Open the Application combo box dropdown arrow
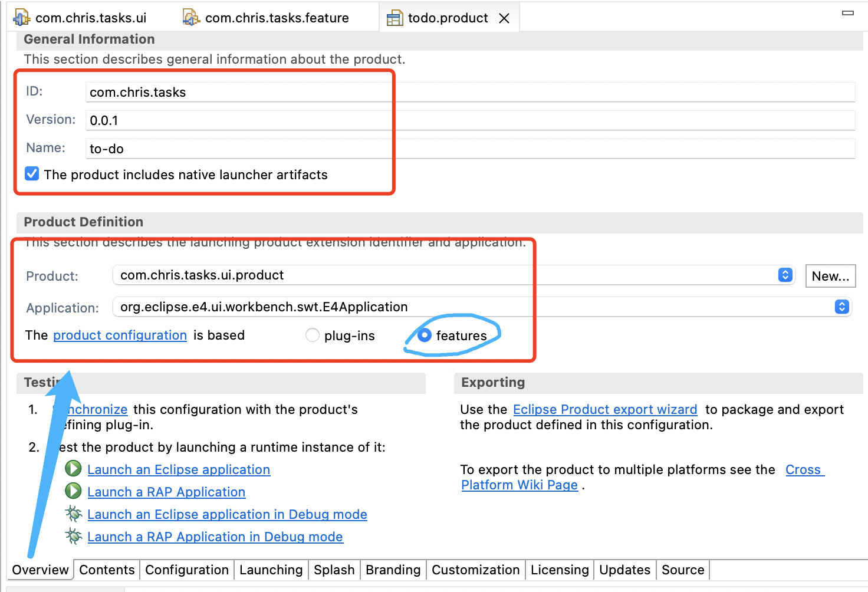The height and width of the screenshot is (592, 868). coord(841,307)
